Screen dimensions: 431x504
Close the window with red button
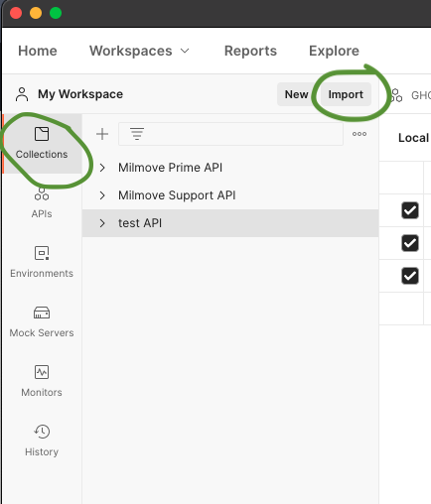[x=16, y=13]
